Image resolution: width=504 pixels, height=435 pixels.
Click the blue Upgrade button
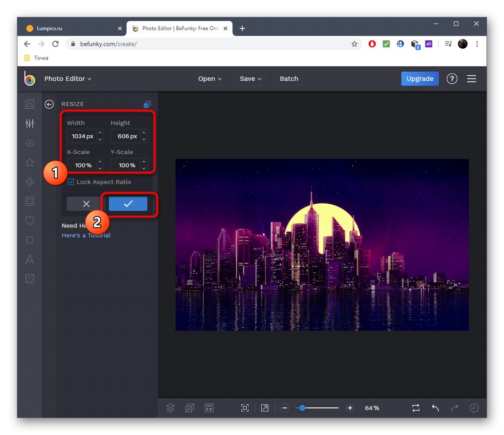click(420, 79)
